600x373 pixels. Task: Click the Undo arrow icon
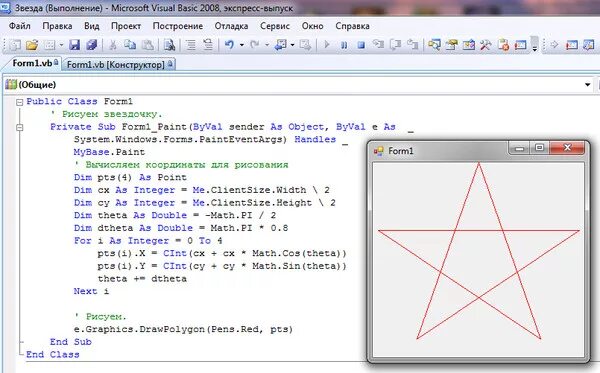click(229, 45)
